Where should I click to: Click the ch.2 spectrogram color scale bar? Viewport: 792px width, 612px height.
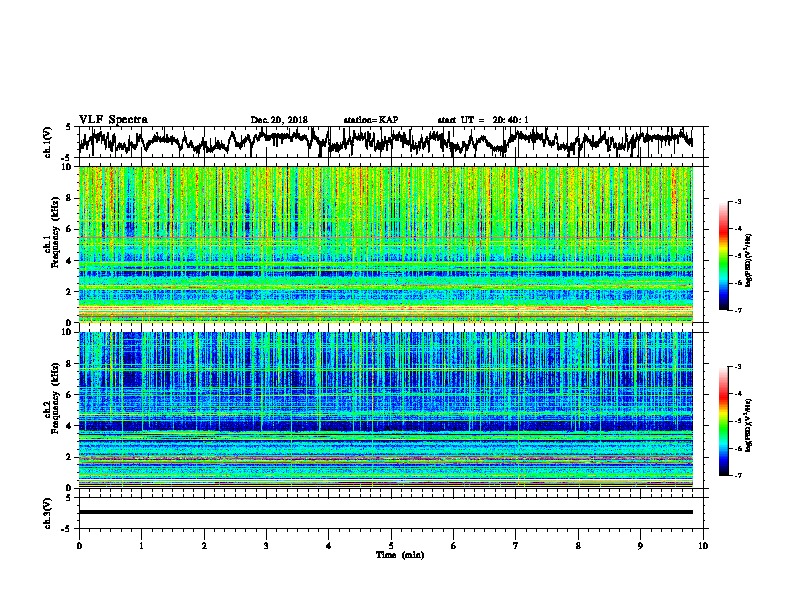click(x=723, y=421)
